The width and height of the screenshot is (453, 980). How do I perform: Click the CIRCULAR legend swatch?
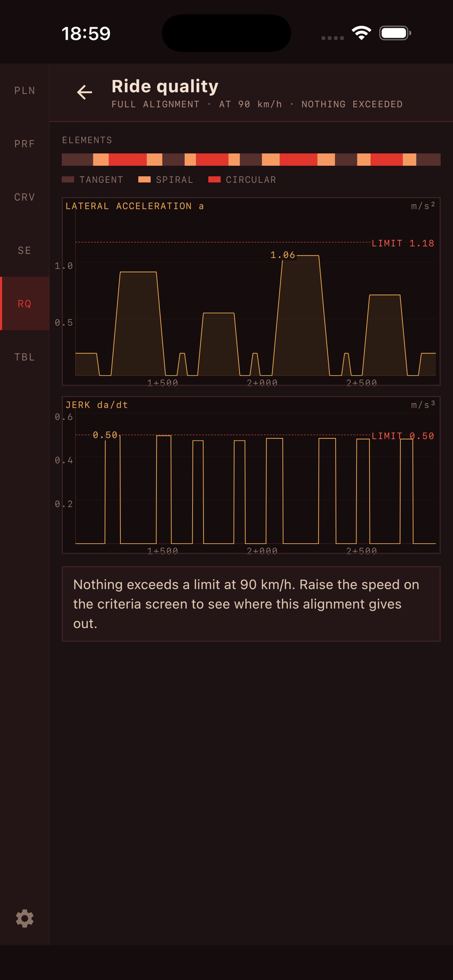[x=214, y=180]
